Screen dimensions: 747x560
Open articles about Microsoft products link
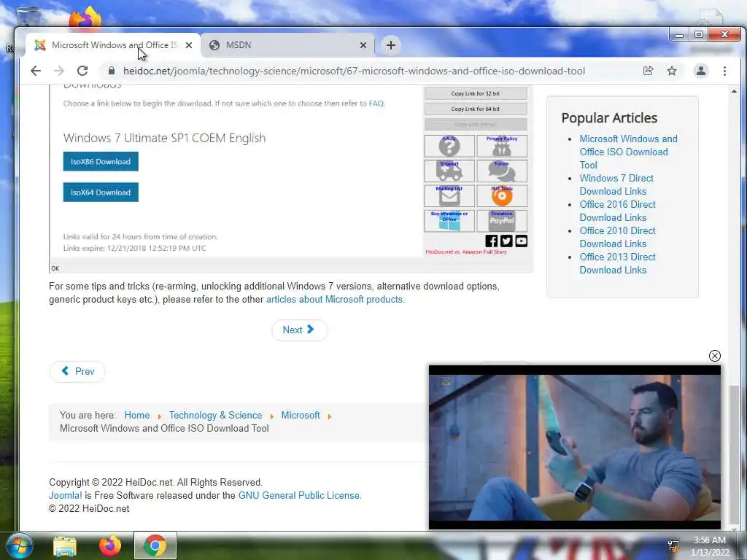pos(335,300)
